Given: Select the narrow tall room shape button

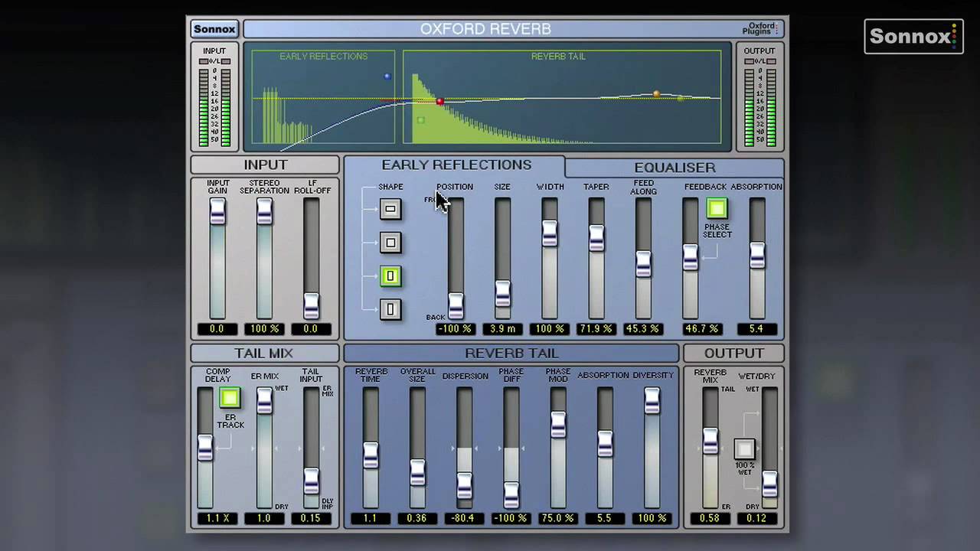Looking at the screenshot, I should [x=390, y=309].
